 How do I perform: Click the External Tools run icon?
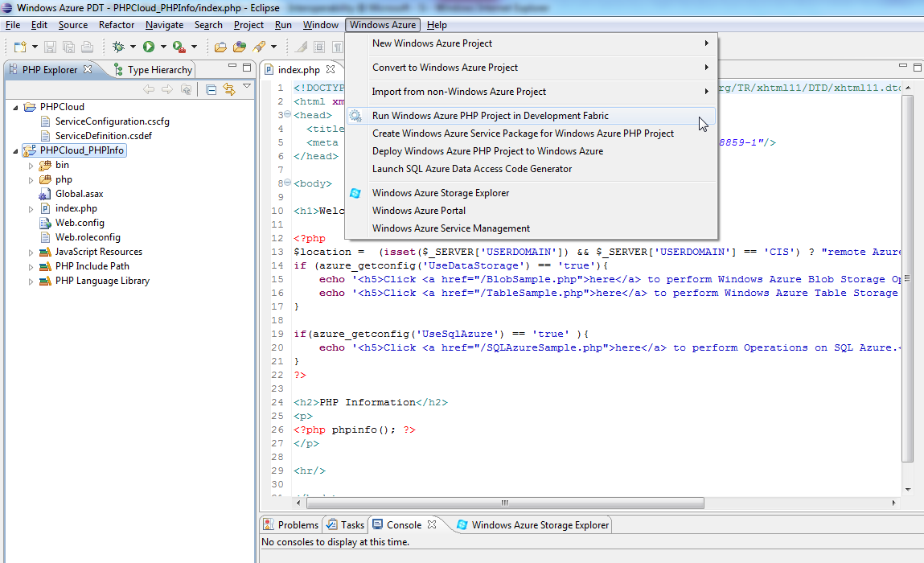tap(179, 47)
